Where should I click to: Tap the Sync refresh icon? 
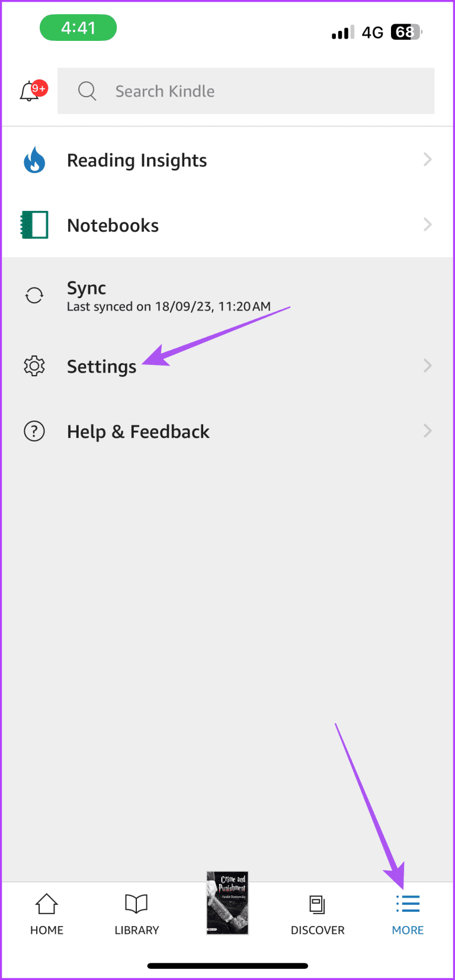tap(34, 294)
